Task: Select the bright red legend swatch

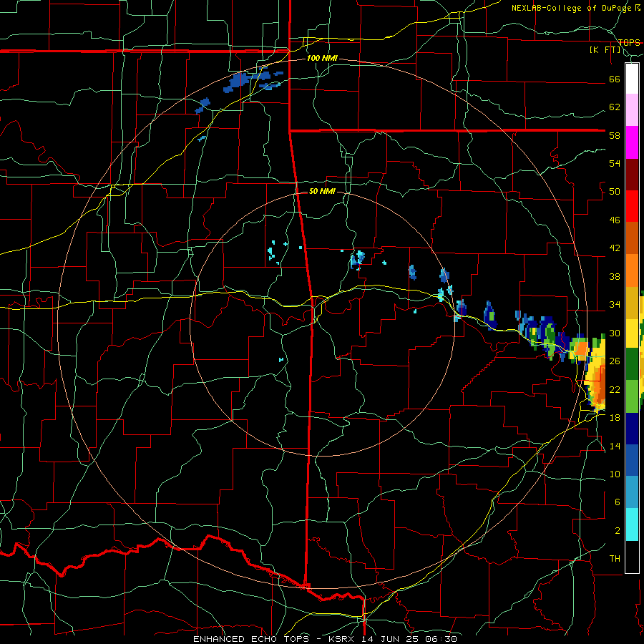Action: pyautogui.click(x=632, y=206)
